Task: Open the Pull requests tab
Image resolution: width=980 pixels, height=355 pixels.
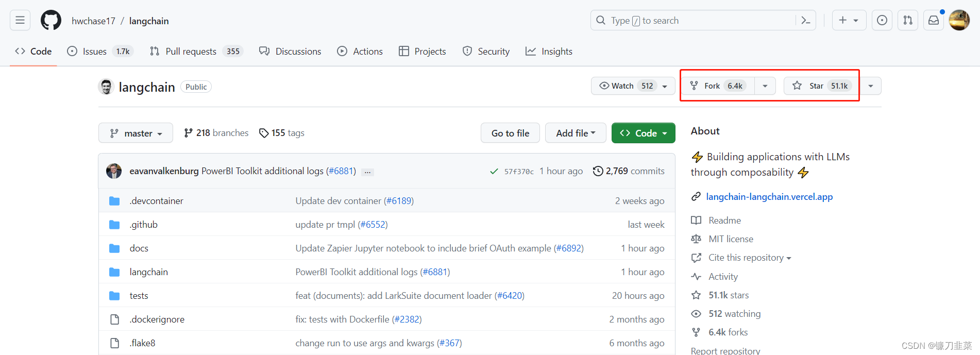Action: 196,52
